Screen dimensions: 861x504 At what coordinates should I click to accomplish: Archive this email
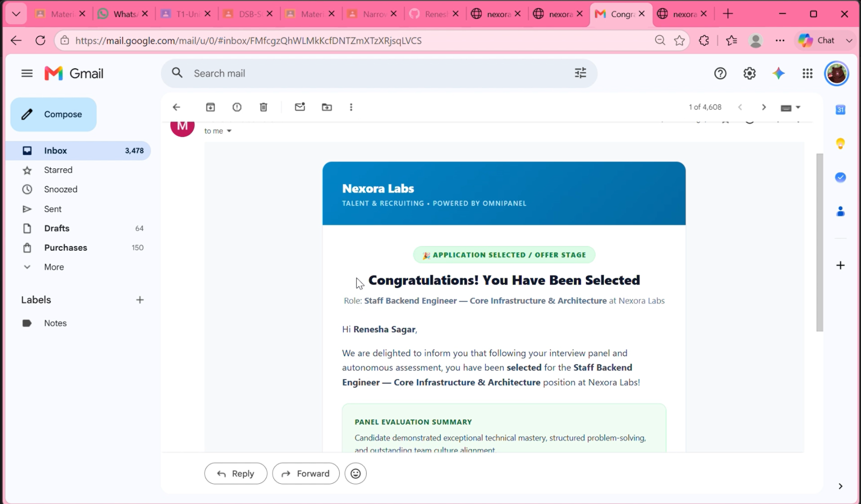coord(210,107)
